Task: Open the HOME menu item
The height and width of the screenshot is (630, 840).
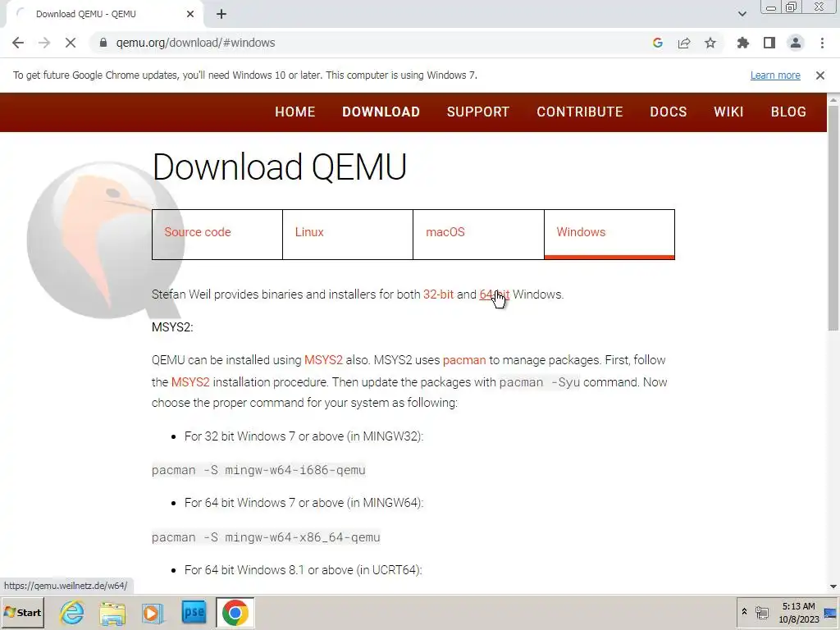Action: 295,112
